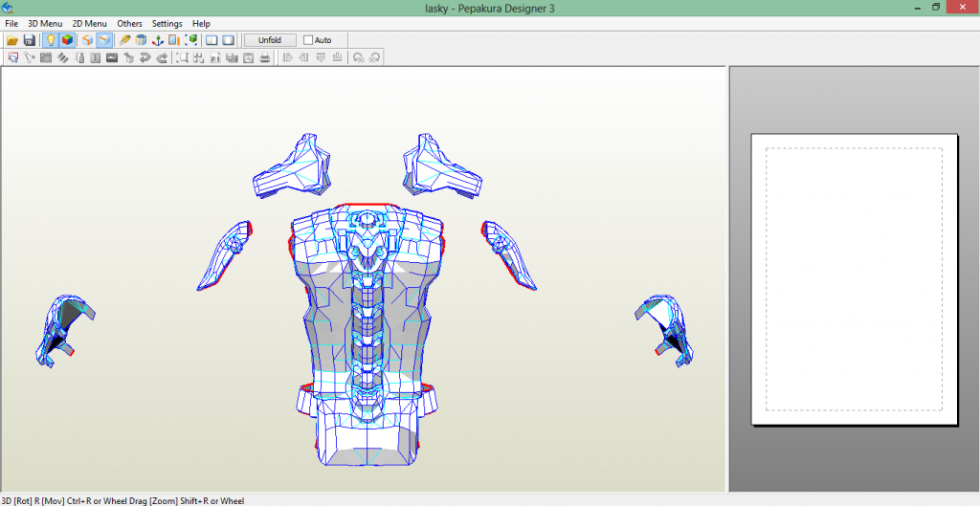This screenshot has width=980, height=506.
Task: Click the blue and orange scale icon
Action: (x=174, y=40)
